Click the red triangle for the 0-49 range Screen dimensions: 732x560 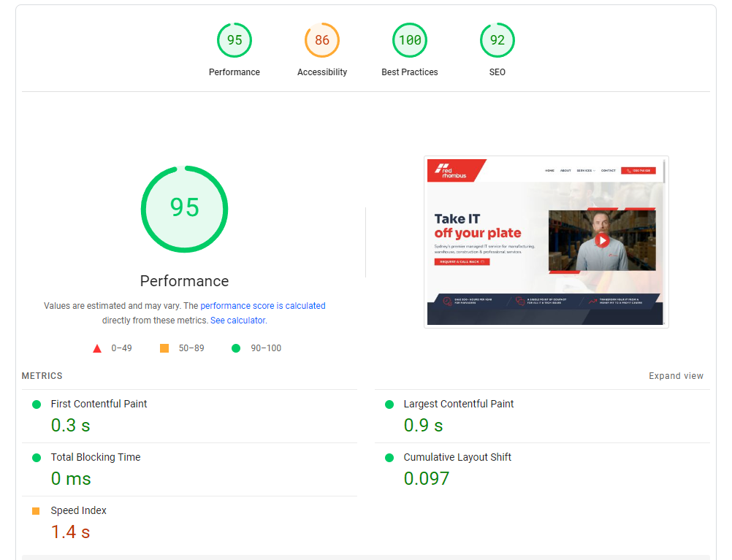click(x=97, y=348)
